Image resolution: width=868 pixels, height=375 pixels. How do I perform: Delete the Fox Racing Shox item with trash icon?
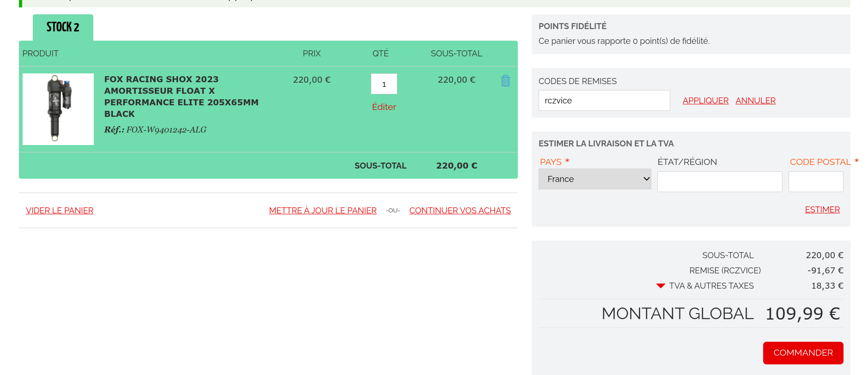[505, 81]
